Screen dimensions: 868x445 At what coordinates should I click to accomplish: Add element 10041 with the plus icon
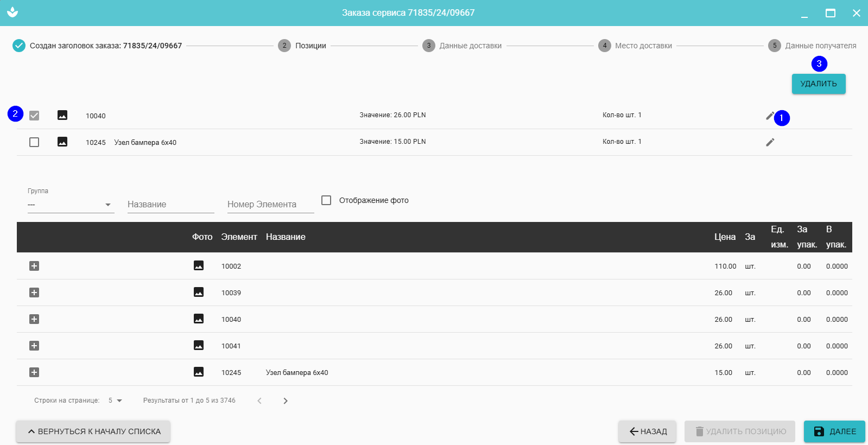34,346
